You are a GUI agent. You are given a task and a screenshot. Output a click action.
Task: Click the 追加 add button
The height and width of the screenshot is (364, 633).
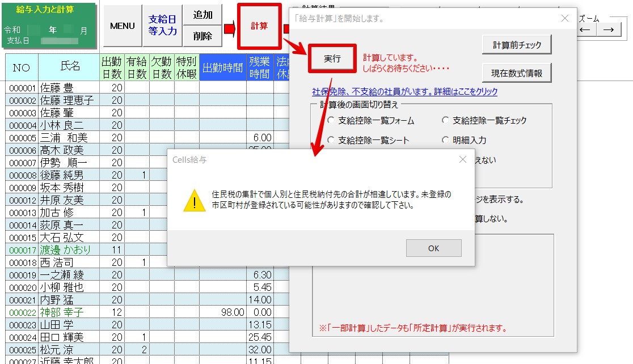click(x=202, y=15)
